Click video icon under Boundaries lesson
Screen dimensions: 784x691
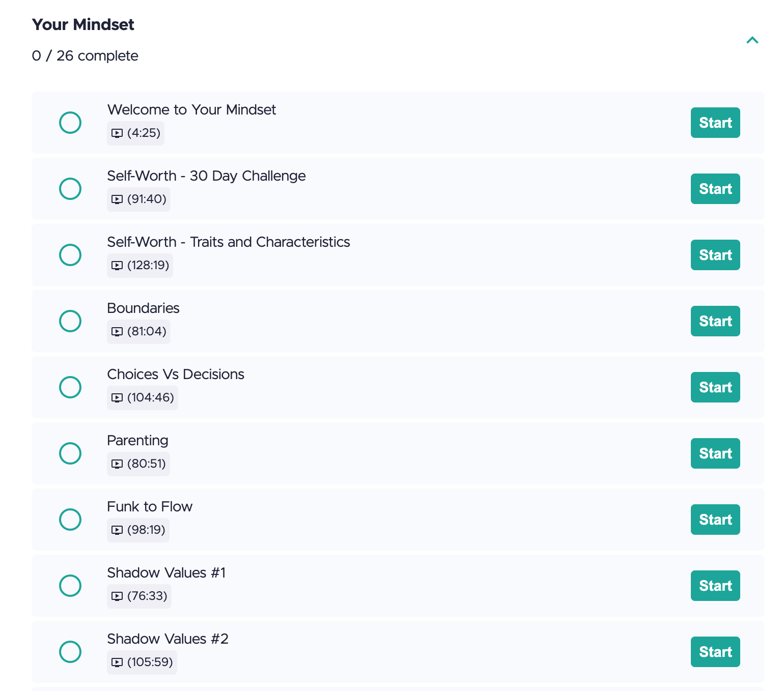click(x=117, y=332)
